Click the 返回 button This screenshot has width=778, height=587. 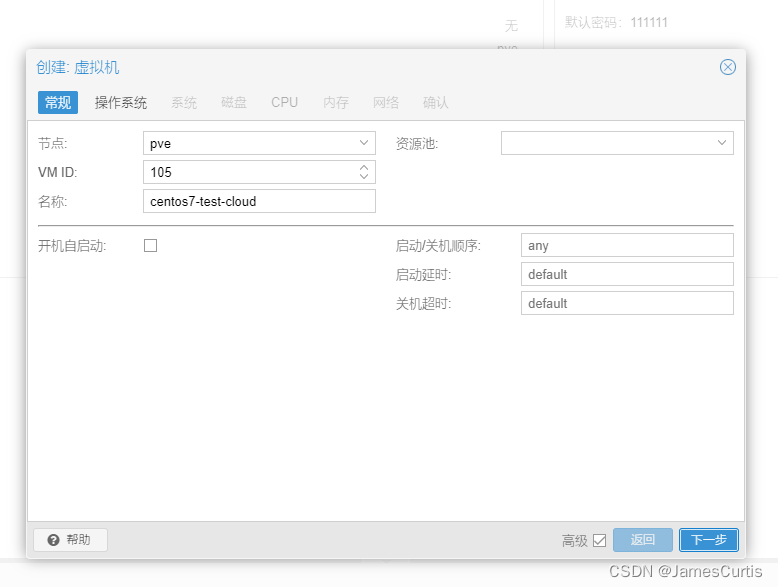pos(643,540)
